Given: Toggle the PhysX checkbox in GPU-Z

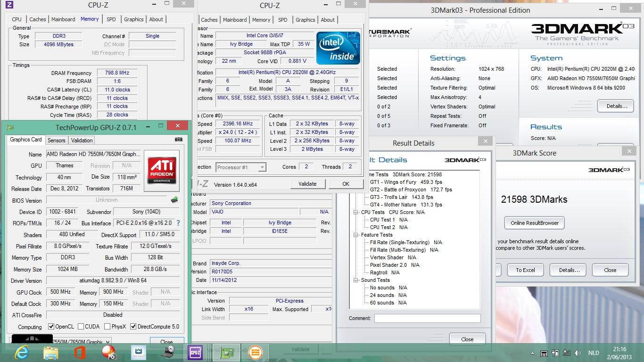Looking at the screenshot, I should point(107,327).
